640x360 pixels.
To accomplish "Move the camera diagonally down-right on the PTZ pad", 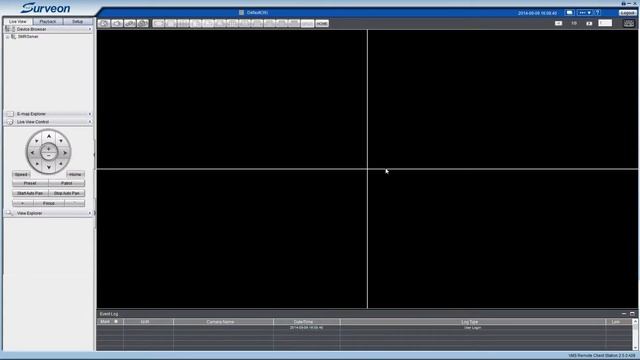I will [61, 163].
